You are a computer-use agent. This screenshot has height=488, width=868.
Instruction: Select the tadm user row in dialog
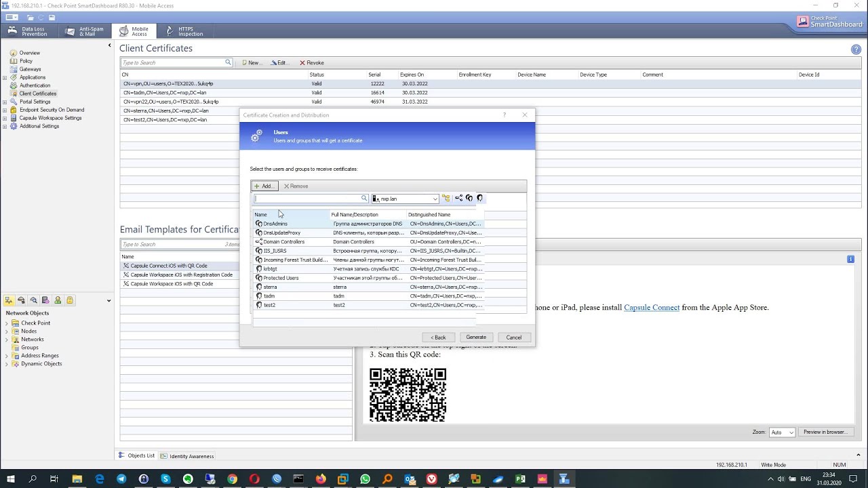click(368, 296)
